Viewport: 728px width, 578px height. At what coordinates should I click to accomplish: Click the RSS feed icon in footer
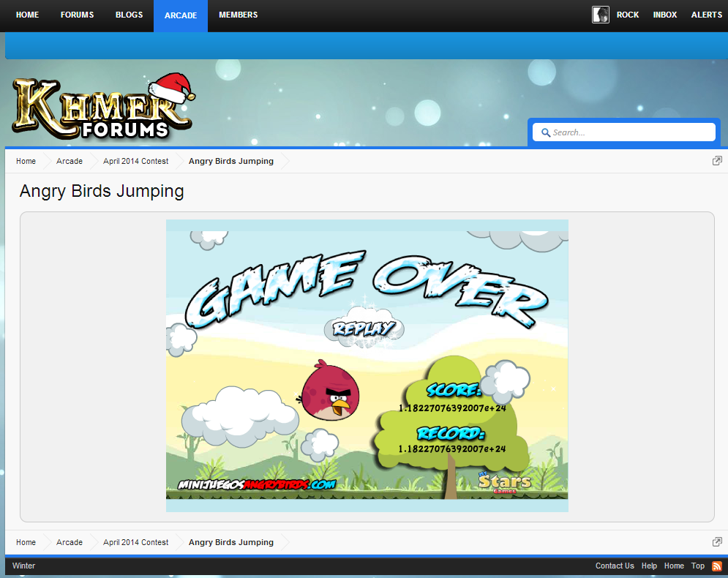[x=717, y=566]
